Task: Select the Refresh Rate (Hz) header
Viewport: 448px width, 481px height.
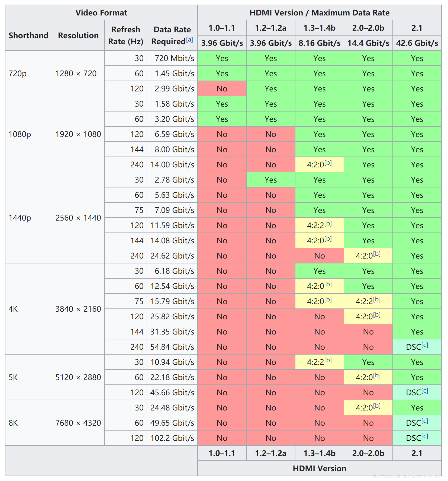Action: click(126, 35)
